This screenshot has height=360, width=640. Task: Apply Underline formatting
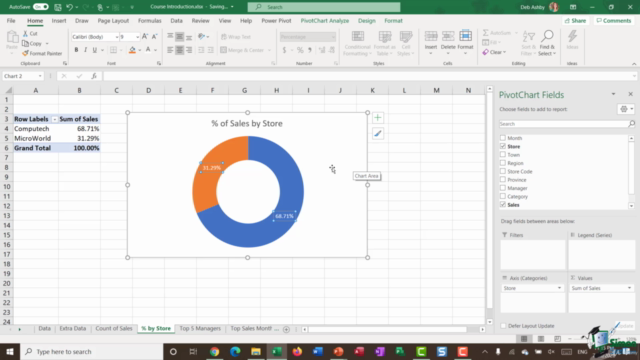coord(95,50)
